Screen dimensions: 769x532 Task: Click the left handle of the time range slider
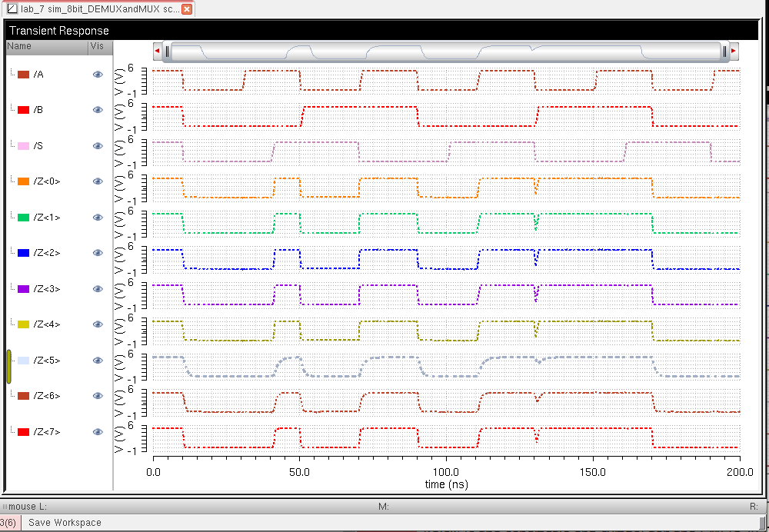coord(167,51)
